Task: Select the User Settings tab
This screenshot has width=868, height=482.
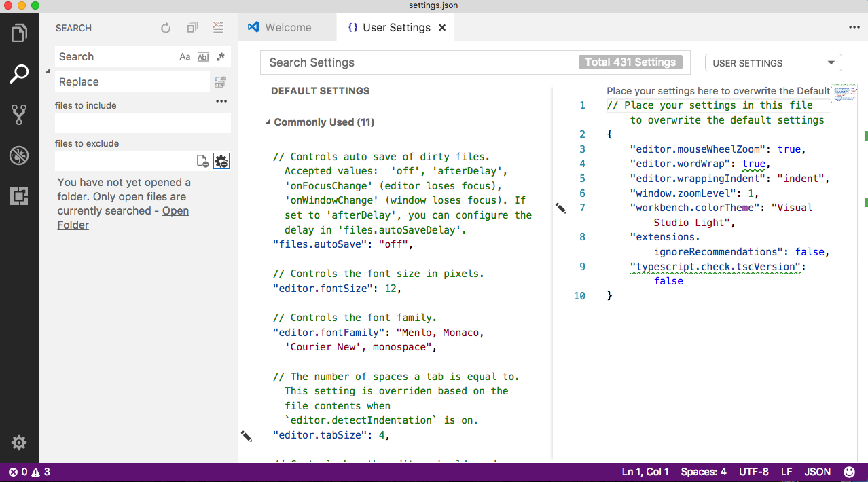Action: (x=397, y=28)
